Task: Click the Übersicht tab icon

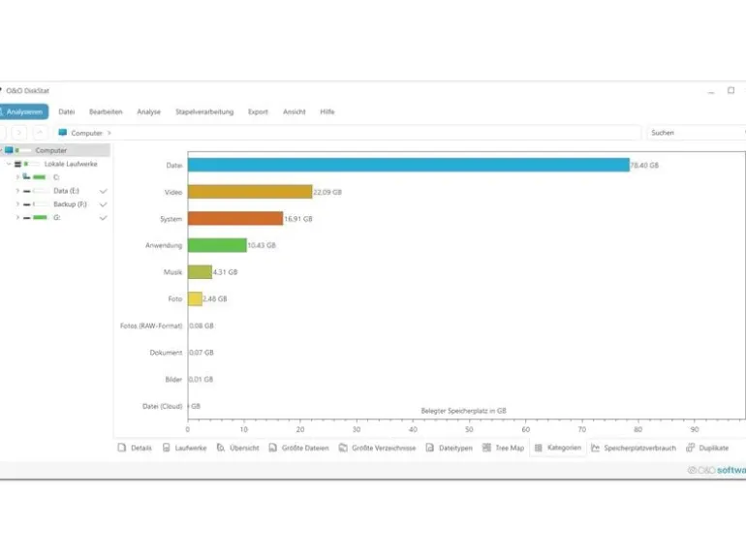Action: [x=221, y=448]
